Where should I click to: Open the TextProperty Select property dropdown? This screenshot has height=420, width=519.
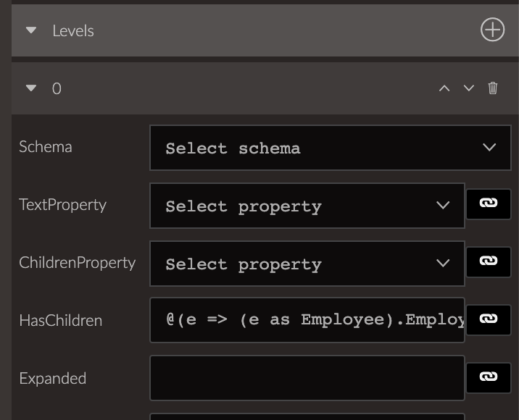point(307,206)
